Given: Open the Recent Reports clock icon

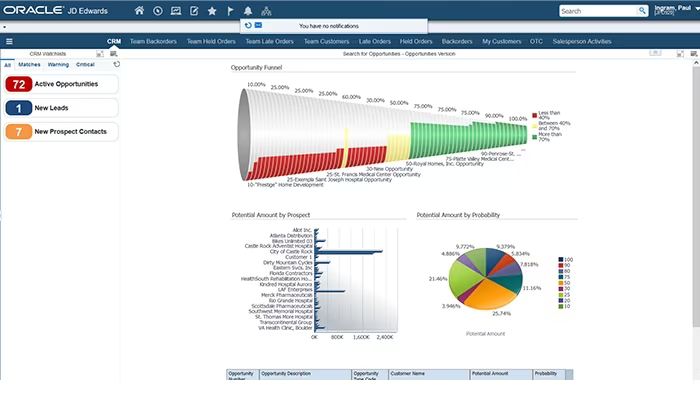Looking at the screenshot, I should point(158,11).
